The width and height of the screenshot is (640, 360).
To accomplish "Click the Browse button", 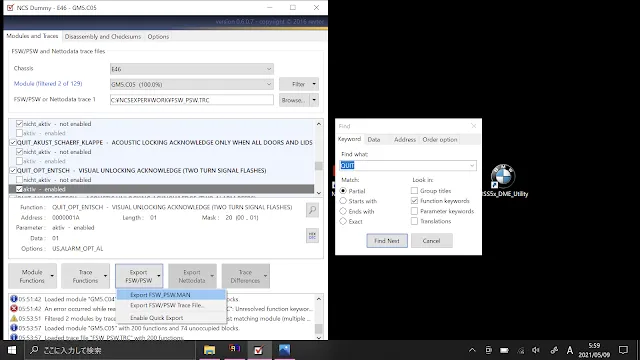I will click(295, 100).
